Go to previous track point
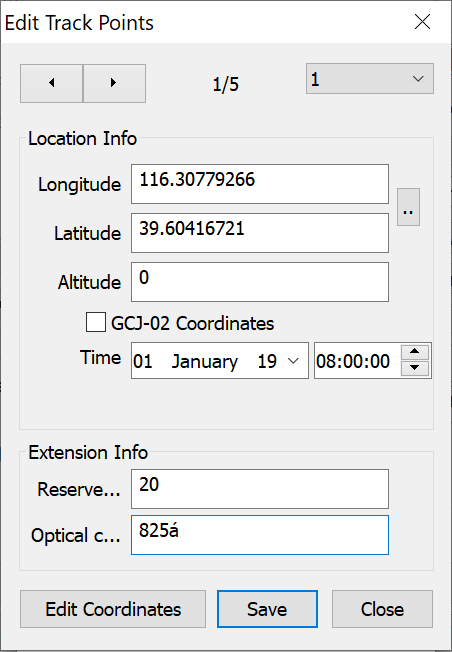The width and height of the screenshot is (452, 652). click(52, 83)
